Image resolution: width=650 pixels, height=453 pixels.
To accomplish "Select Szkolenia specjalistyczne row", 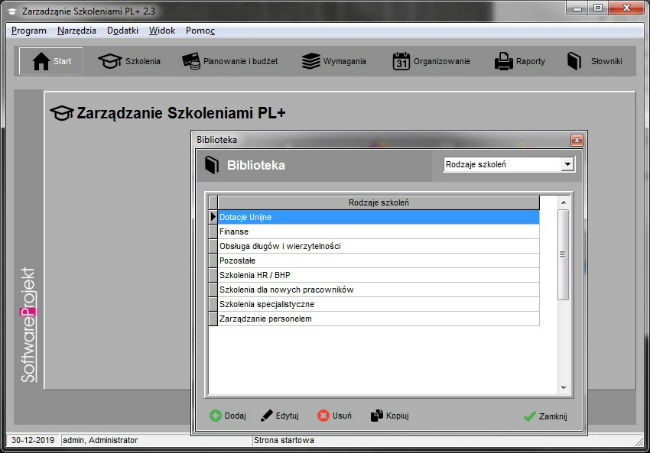I will coord(378,304).
